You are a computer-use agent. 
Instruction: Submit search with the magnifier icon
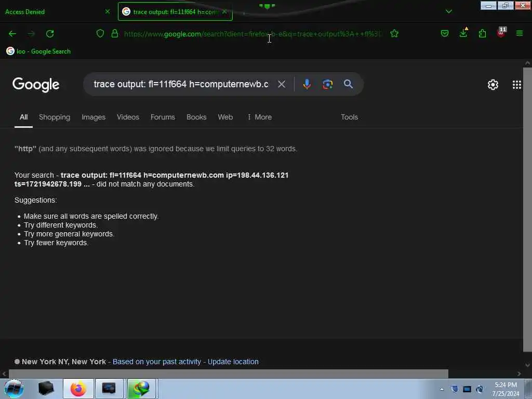point(348,84)
